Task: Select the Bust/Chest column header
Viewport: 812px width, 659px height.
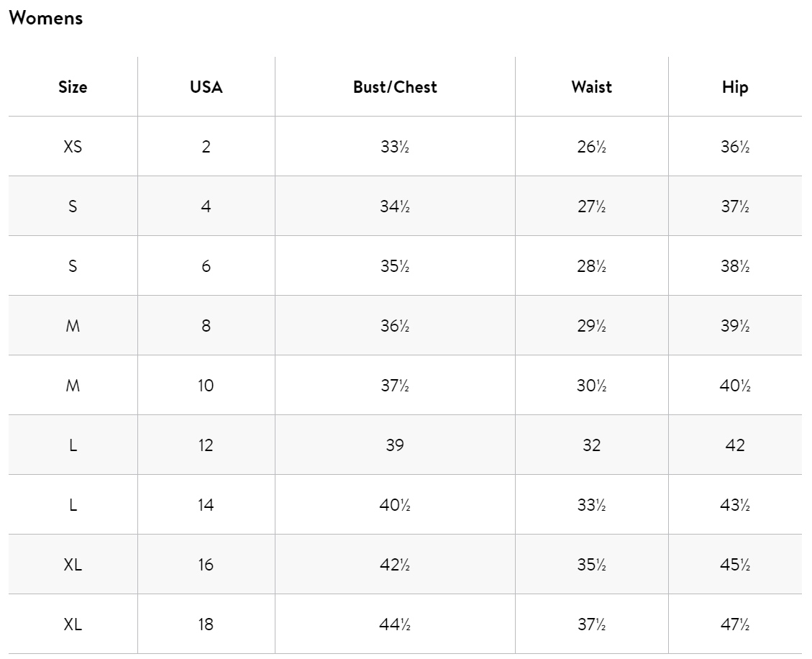Action: [395, 87]
